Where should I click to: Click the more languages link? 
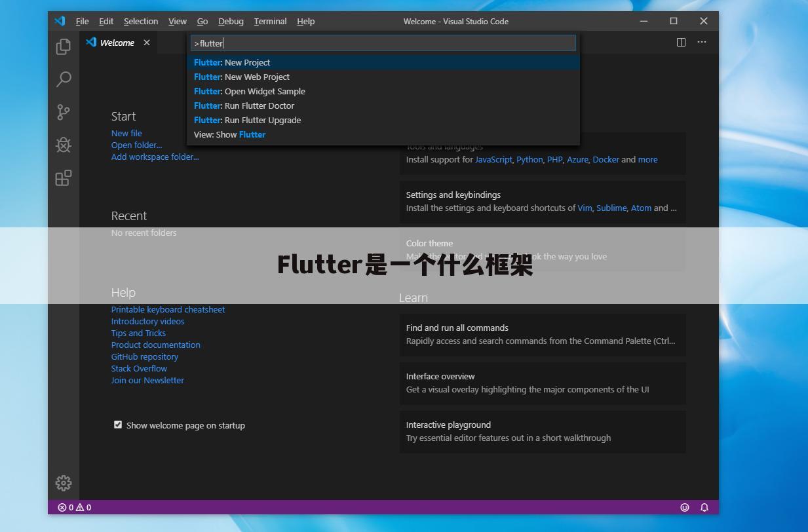[x=647, y=159]
